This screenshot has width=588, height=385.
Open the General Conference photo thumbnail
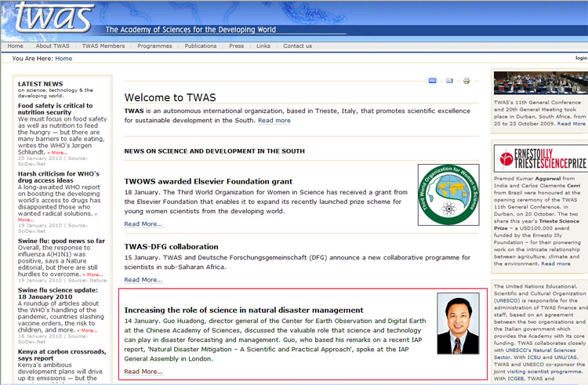tap(541, 82)
